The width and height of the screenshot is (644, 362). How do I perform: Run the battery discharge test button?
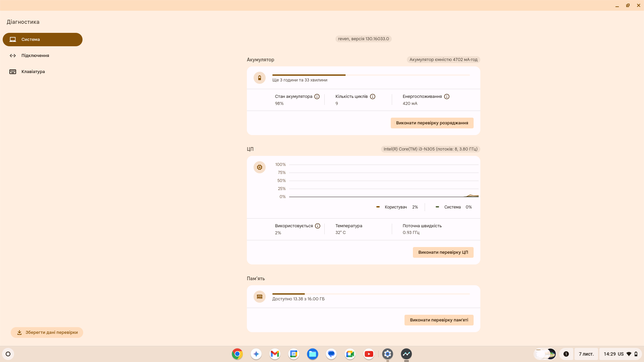pos(432,123)
